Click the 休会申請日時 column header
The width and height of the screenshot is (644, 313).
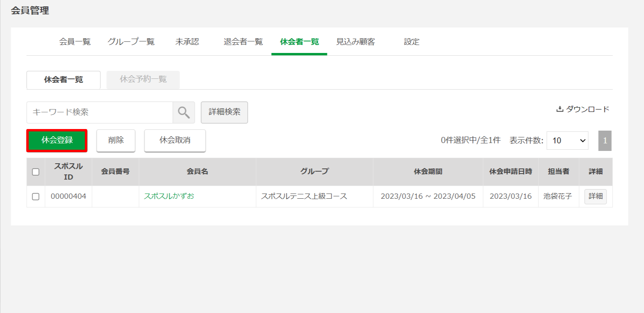pos(511,172)
